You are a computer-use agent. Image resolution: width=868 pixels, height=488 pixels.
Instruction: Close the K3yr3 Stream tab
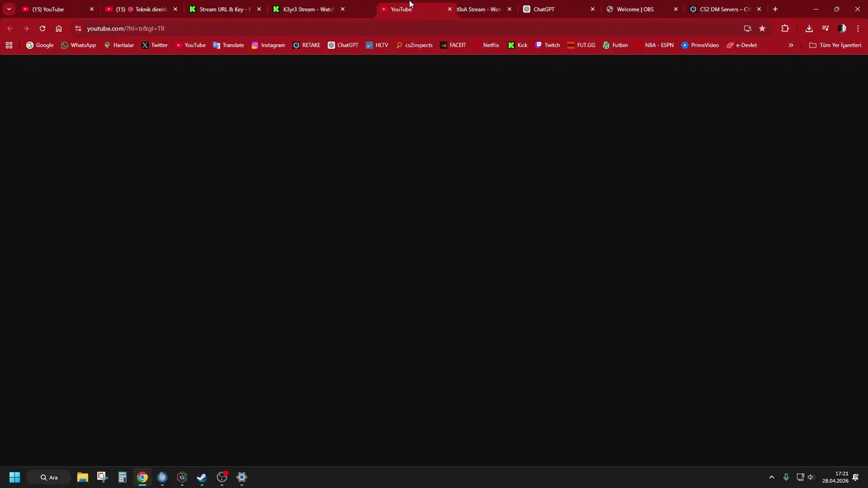342,9
